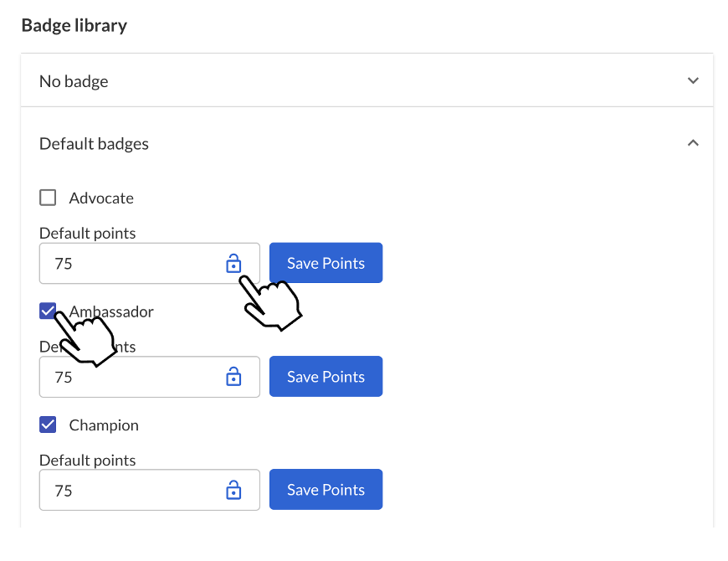Click the Ambassador label text
The height and width of the screenshot is (561, 728).
click(x=111, y=311)
